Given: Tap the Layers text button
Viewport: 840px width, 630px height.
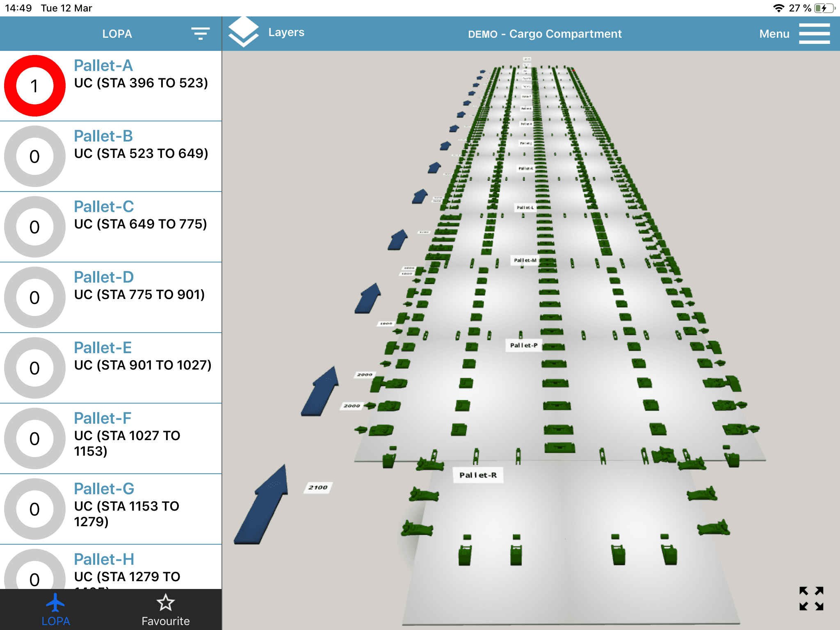Looking at the screenshot, I should click(286, 32).
